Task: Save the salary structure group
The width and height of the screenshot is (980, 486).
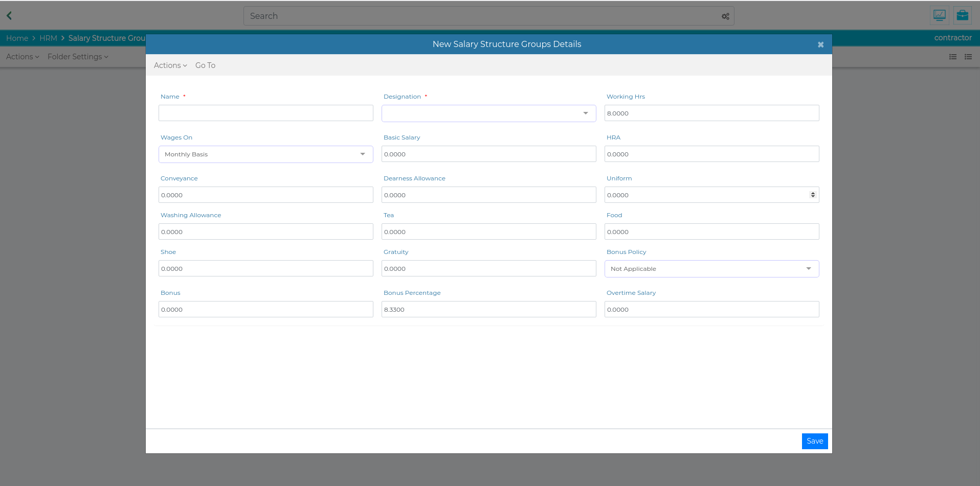Action: 815,441
